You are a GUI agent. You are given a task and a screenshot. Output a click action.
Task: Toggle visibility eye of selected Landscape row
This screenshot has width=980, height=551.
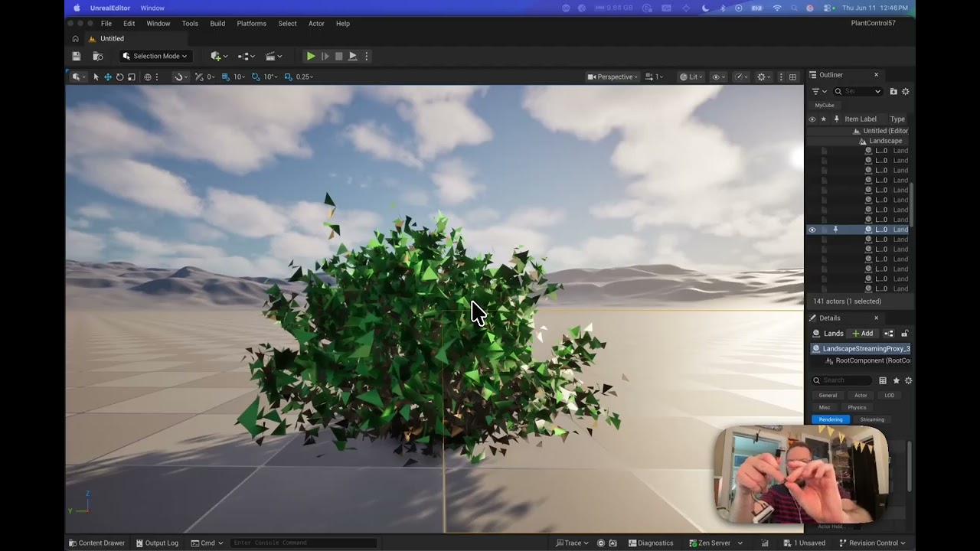(x=812, y=230)
